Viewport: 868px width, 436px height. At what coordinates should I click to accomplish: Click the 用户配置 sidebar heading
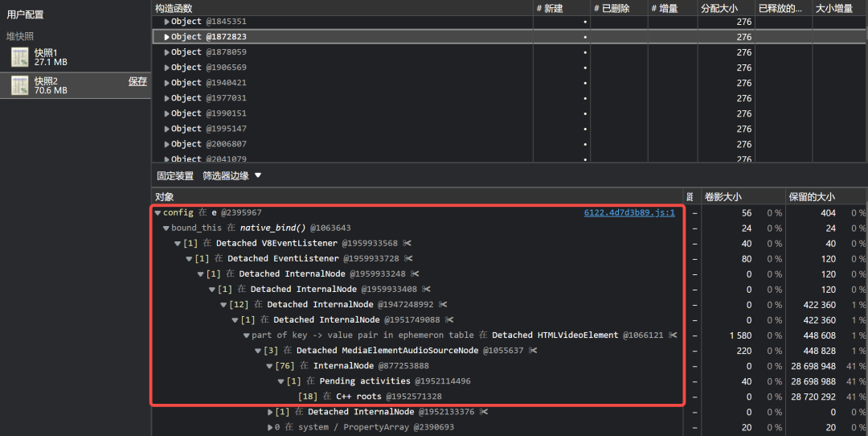(x=26, y=14)
